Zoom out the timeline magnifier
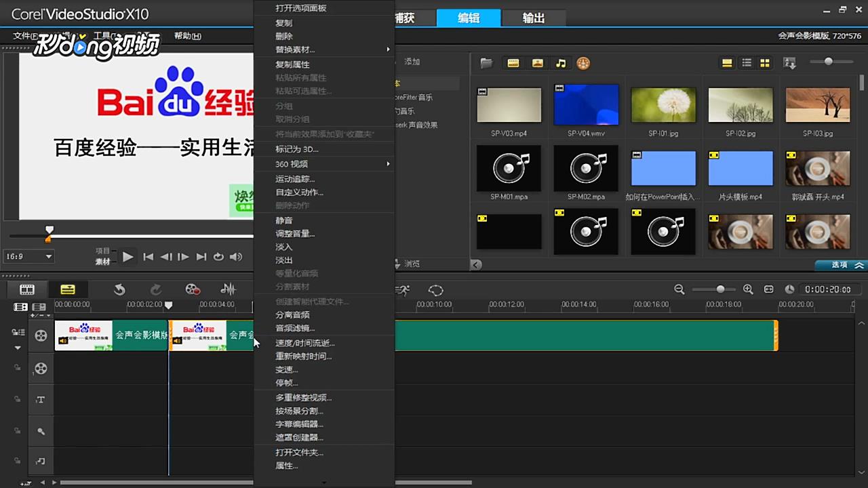The height and width of the screenshot is (488, 868). pos(679,289)
